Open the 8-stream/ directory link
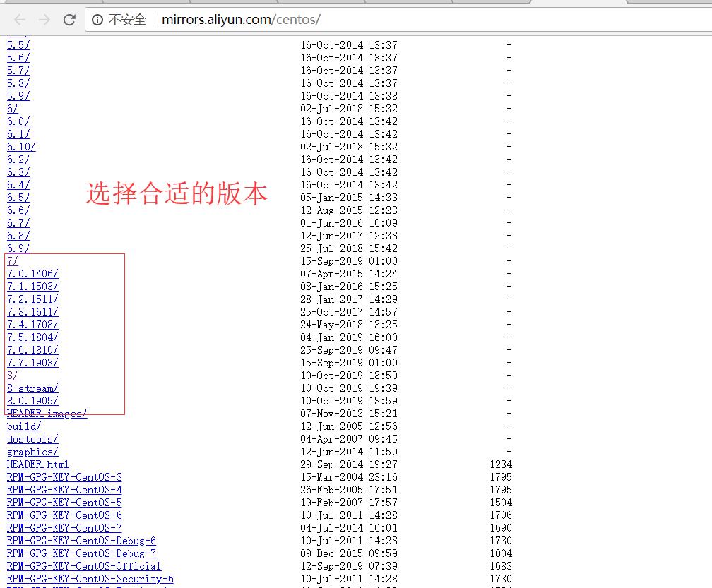The height and width of the screenshot is (588, 712). 32,388
